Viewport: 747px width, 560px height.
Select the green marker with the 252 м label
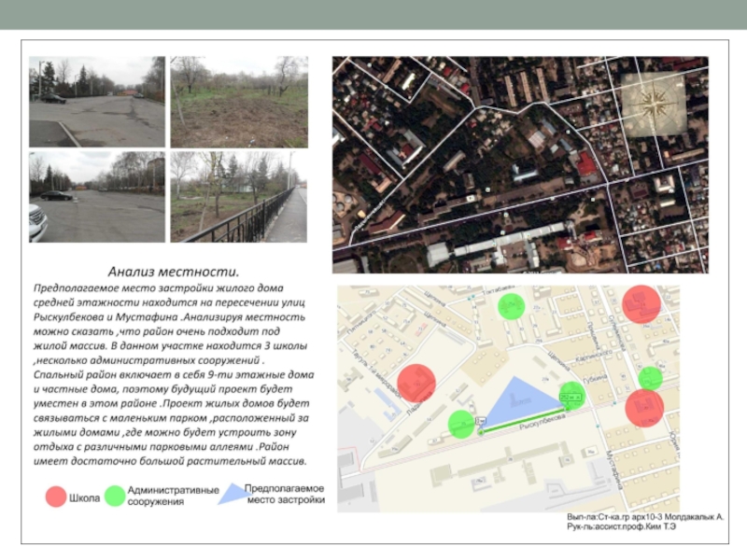[571, 396]
